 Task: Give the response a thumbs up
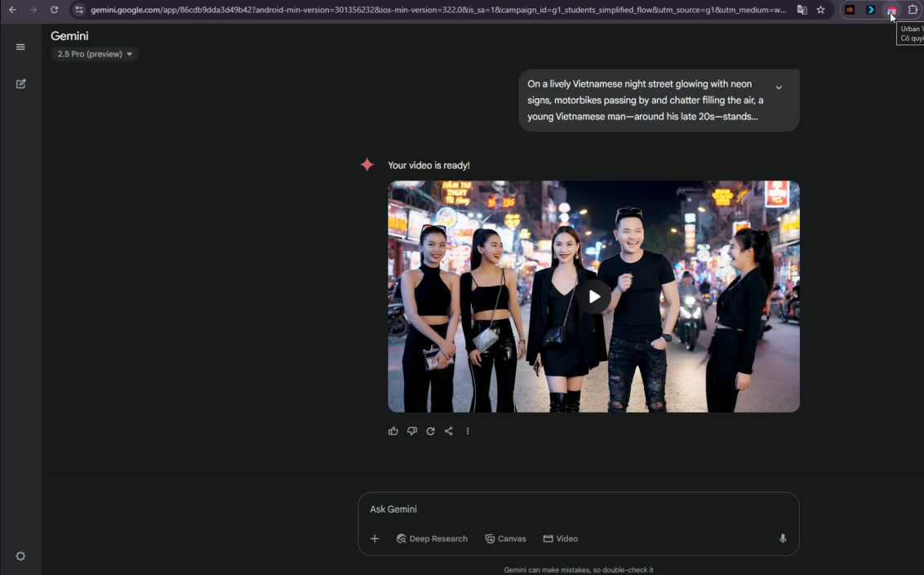point(393,431)
